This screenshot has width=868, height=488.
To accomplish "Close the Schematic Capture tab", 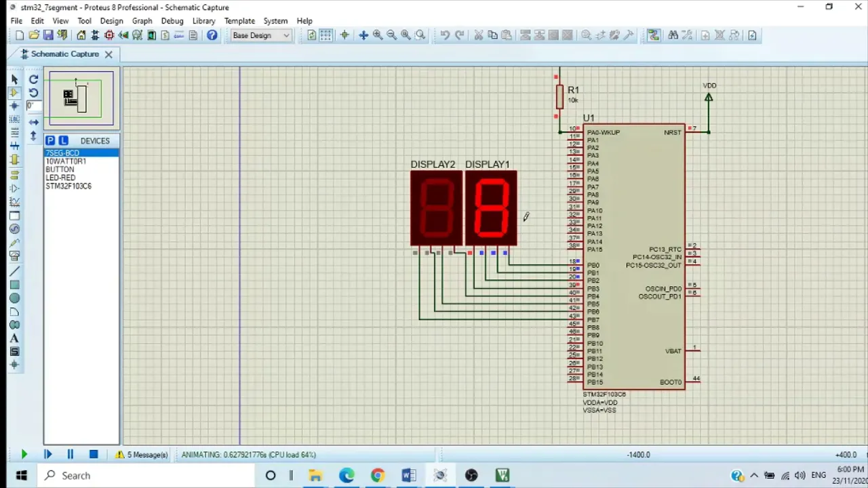I will (108, 54).
